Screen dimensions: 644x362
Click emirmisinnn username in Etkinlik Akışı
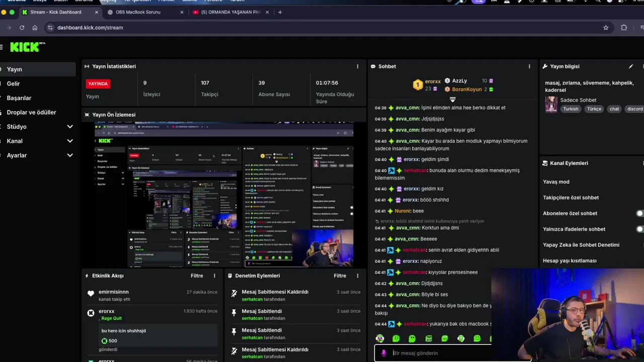(x=114, y=292)
